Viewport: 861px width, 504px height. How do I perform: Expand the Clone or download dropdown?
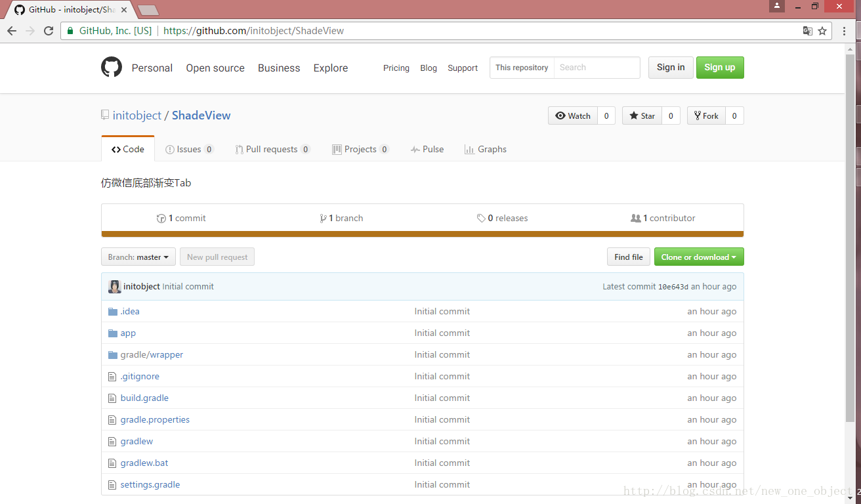[699, 257]
